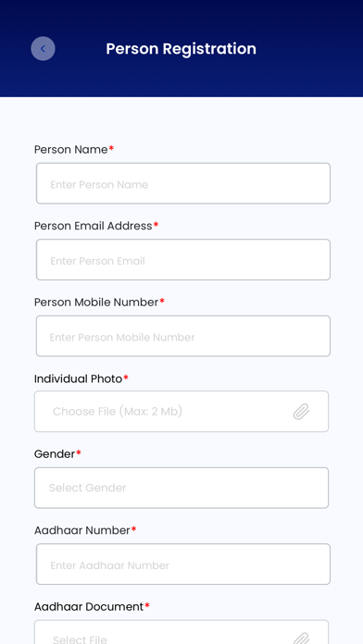Click the Individual Photo label
This screenshot has height=644, width=363.
pos(78,378)
